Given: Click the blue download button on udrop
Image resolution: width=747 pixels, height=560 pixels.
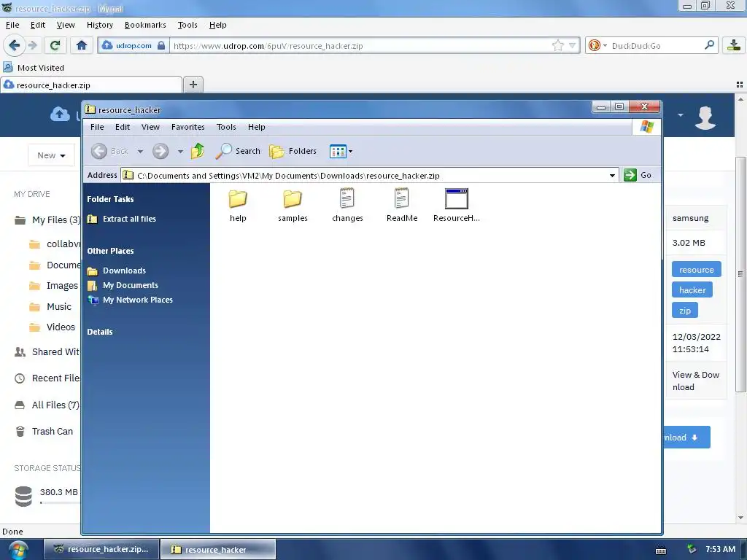Looking at the screenshot, I should click(x=686, y=437).
